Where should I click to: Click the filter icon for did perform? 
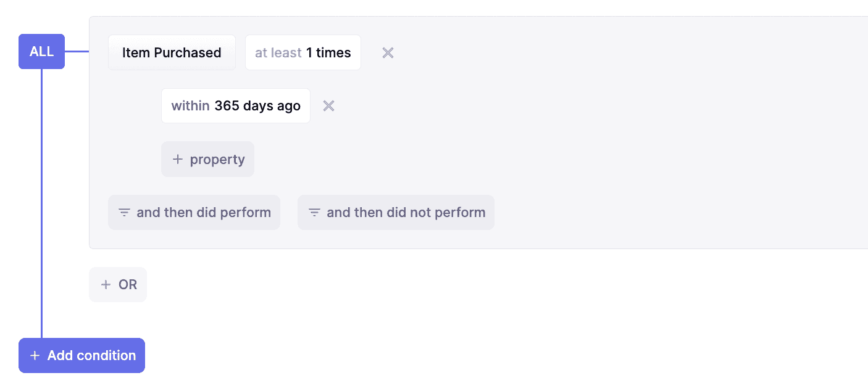click(124, 213)
